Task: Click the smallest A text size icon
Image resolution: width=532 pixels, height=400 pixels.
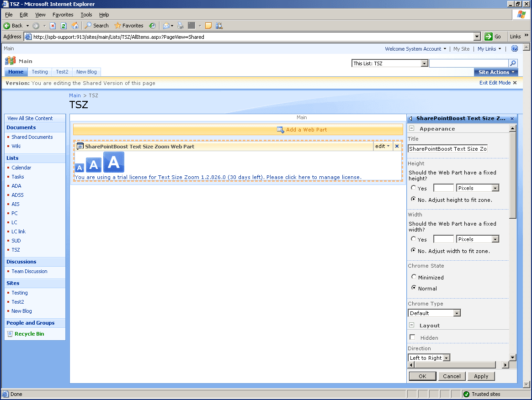Action: click(80, 168)
